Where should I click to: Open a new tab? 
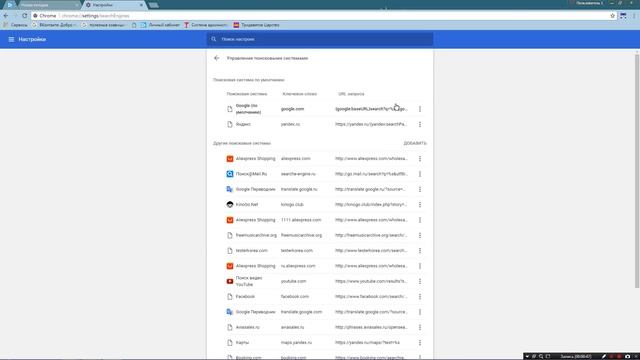click(x=153, y=5)
